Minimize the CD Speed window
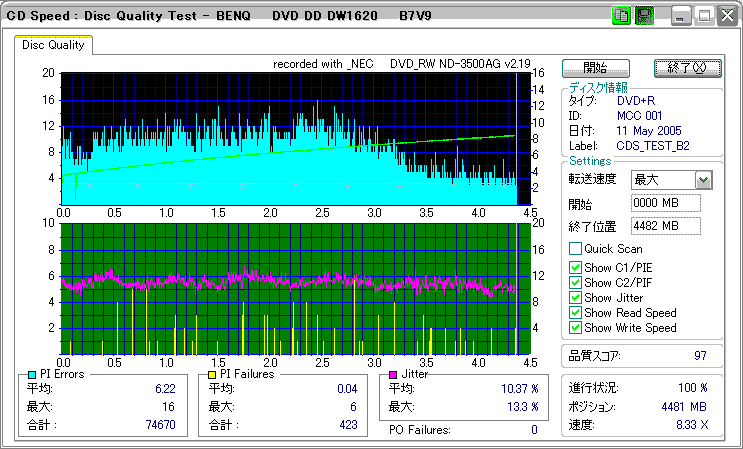The image size is (743, 449). click(681, 16)
